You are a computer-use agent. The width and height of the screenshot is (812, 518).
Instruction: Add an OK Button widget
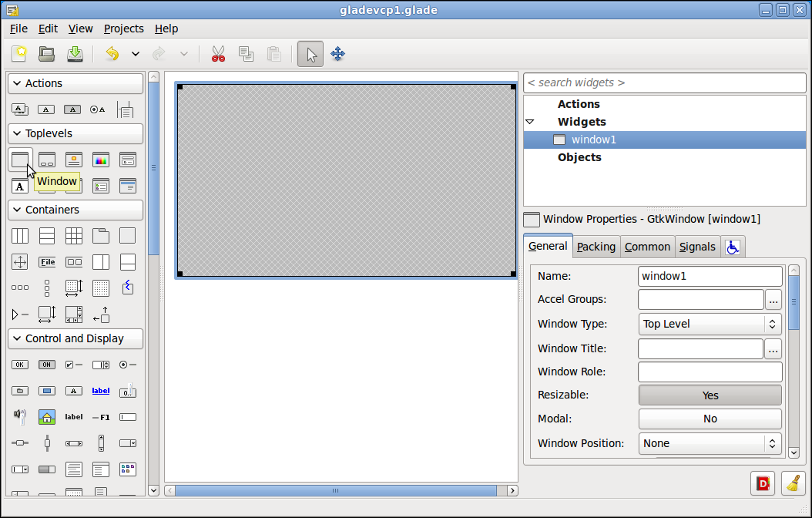20,365
